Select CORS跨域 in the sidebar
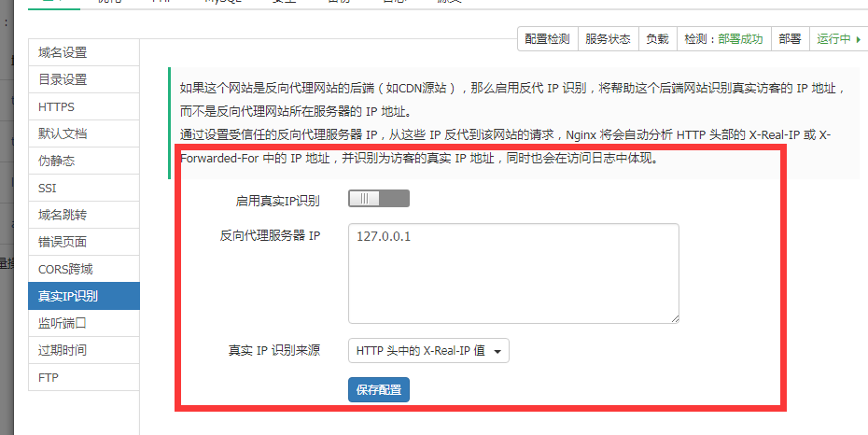 tap(84, 270)
